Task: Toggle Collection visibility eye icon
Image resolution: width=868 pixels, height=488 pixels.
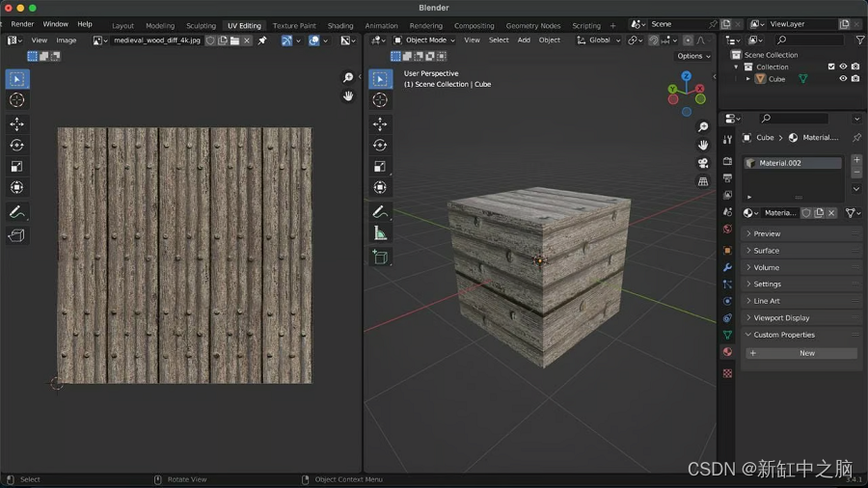Action: point(843,67)
